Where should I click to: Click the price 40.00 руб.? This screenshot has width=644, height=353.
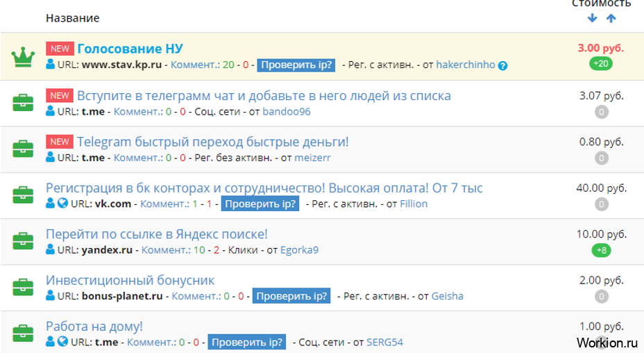pos(601,188)
